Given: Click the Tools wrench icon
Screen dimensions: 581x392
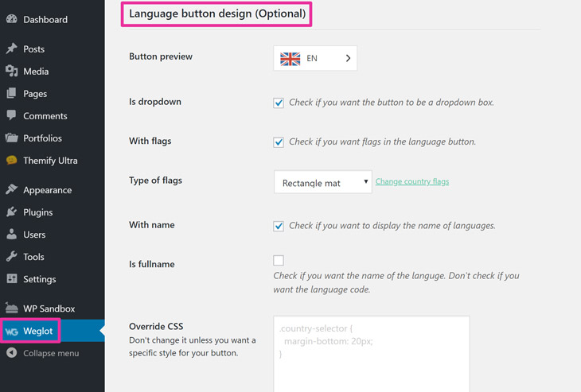Looking at the screenshot, I should click(11, 256).
